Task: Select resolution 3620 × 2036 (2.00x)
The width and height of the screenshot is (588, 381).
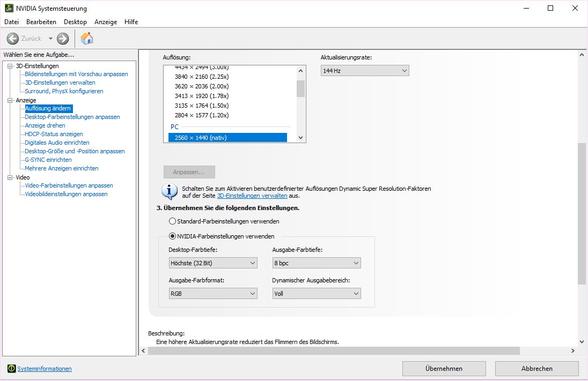Action: [201, 86]
